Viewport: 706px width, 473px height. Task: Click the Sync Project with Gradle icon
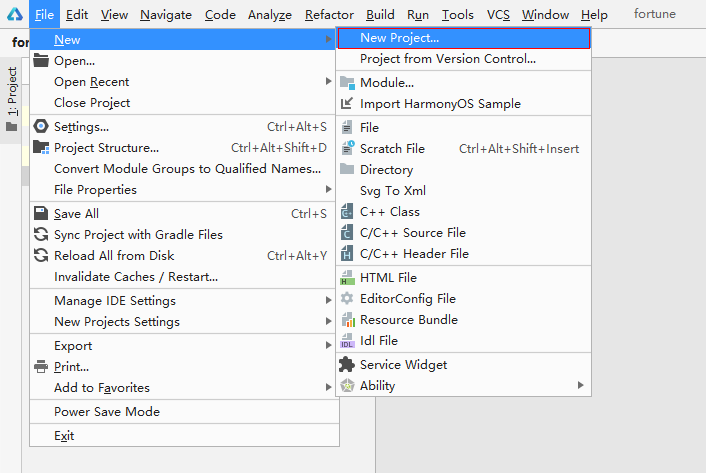pyautogui.click(x=41, y=235)
